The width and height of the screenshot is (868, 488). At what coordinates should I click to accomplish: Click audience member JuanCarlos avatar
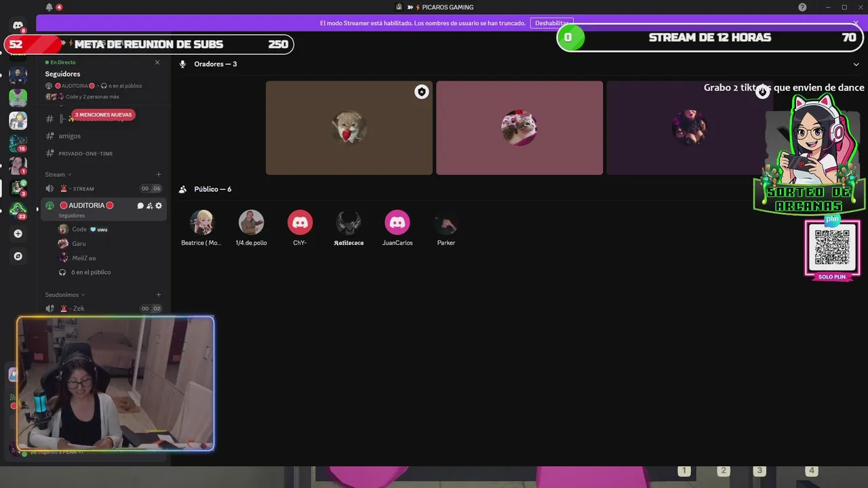click(x=397, y=222)
